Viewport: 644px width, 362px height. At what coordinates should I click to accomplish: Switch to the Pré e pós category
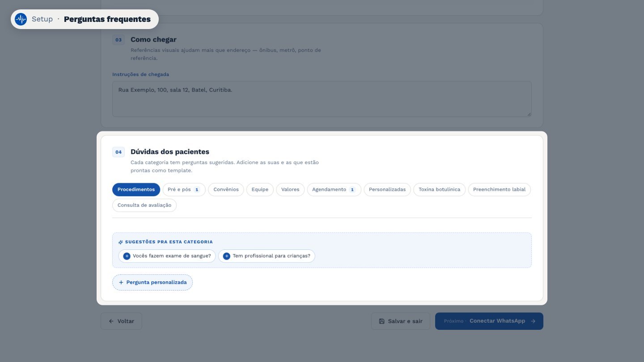(184, 189)
